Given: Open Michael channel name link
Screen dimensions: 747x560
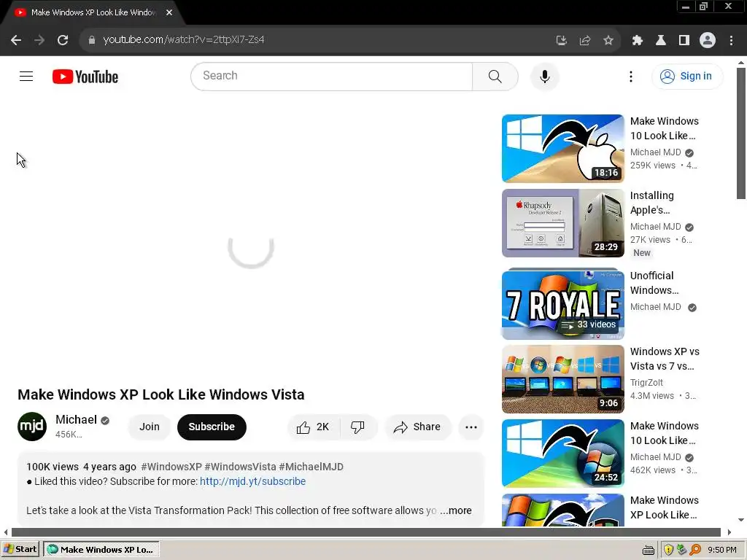Looking at the screenshot, I should [x=76, y=419].
